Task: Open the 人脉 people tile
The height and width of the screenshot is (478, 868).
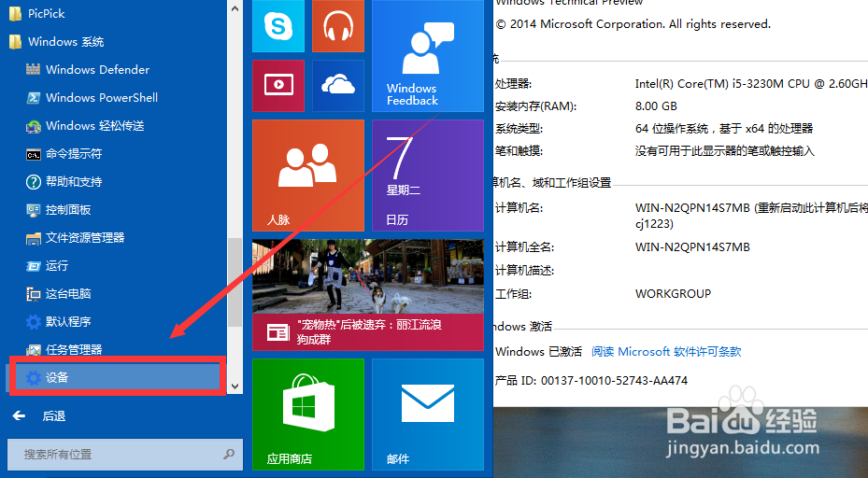Action: tap(307, 176)
